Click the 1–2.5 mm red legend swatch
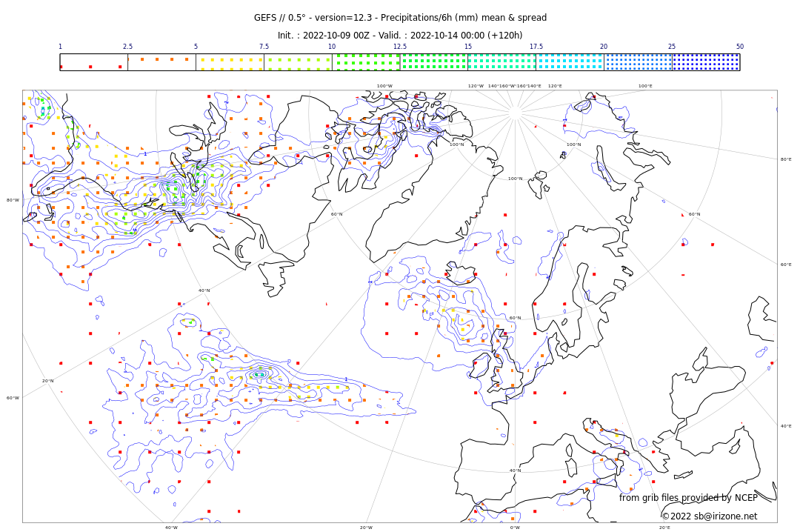This screenshot has width=800, height=532. [93, 62]
